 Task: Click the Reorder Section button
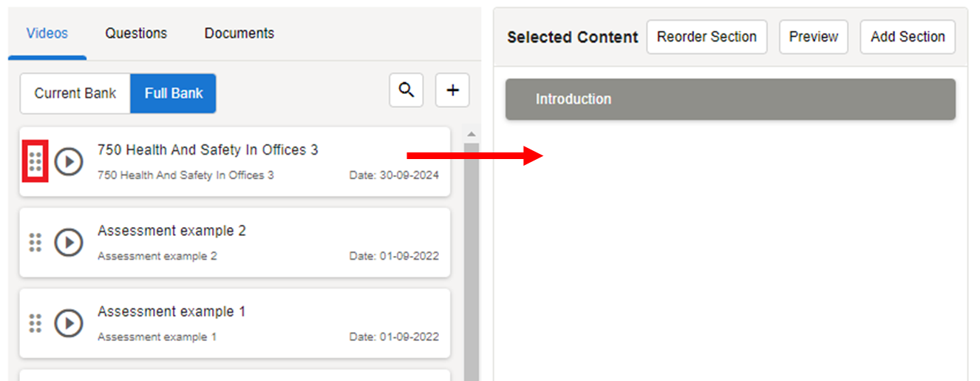707,37
